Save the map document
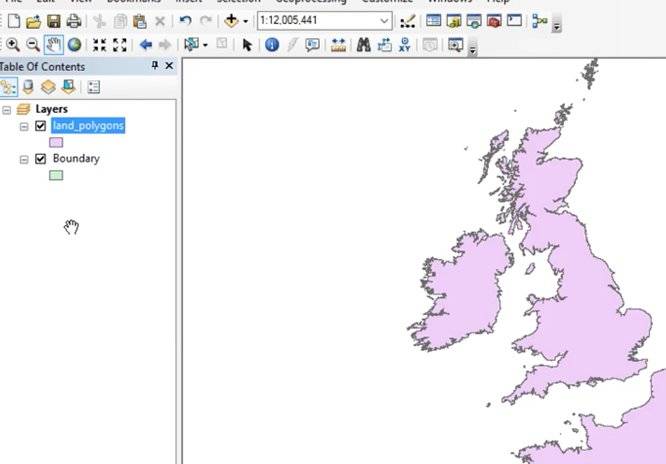Screen dimensions: 666x464 coord(54,21)
